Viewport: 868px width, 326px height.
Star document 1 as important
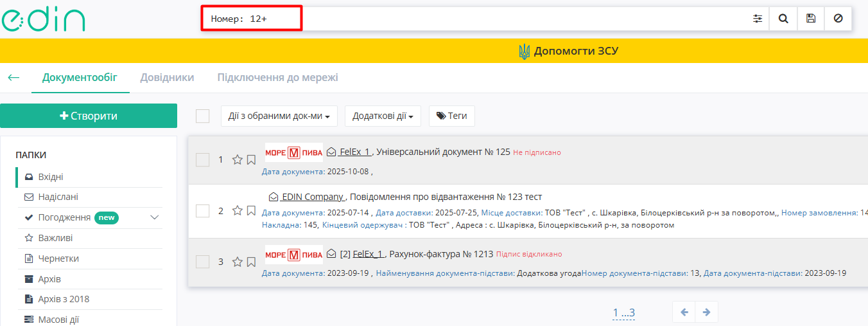[237, 159]
